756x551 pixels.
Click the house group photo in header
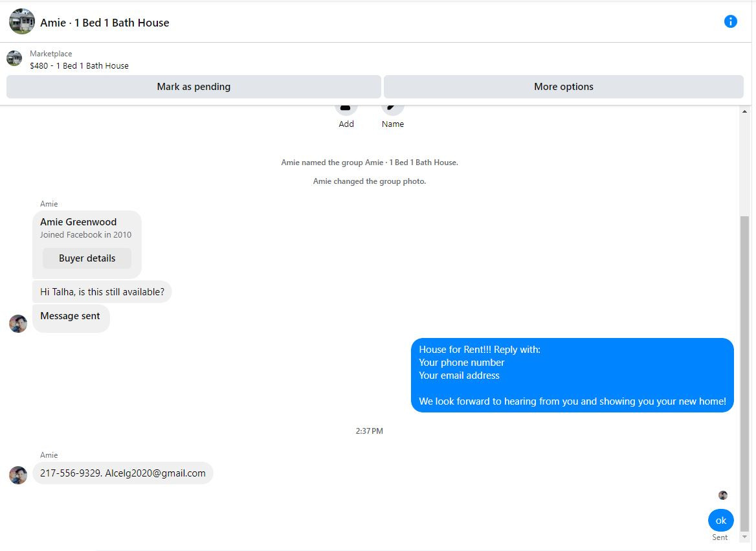[x=22, y=21]
